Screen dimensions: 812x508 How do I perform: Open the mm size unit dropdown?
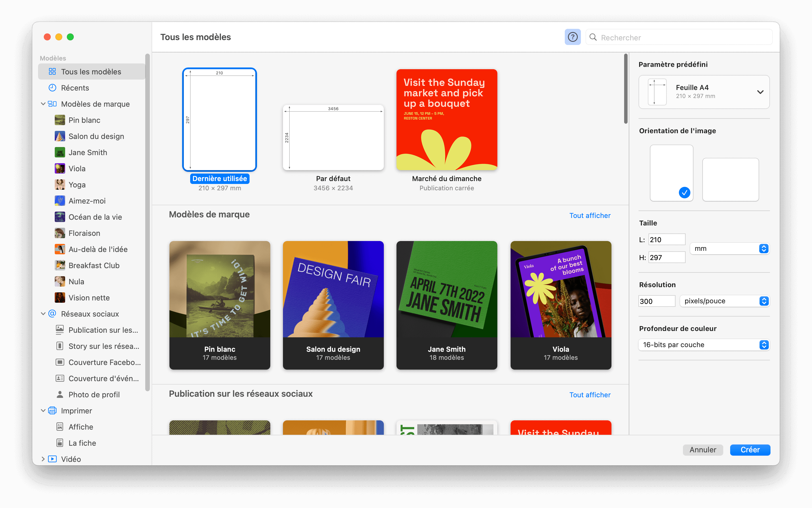(729, 248)
